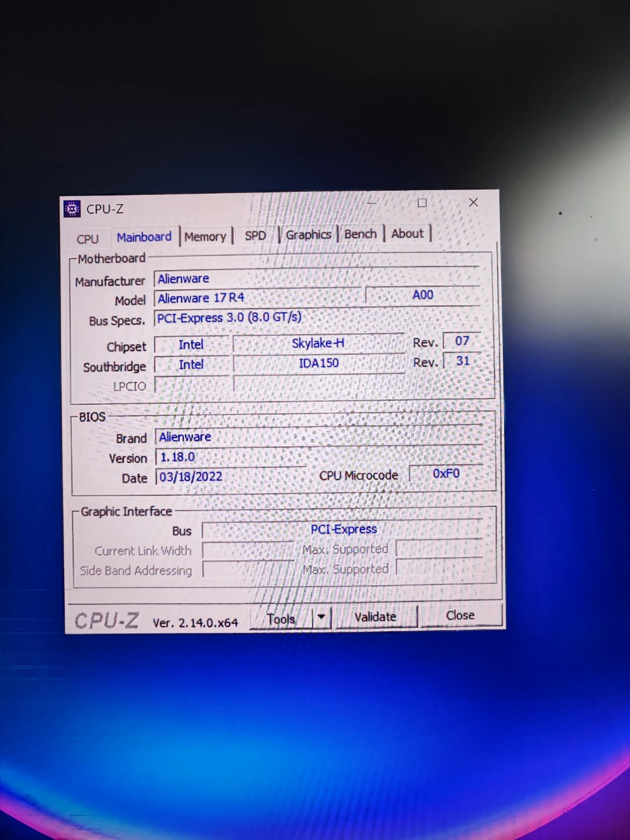Click the model revision value A00
The width and height of the screenshot is (630, 840).
click(x=423, y=295)
